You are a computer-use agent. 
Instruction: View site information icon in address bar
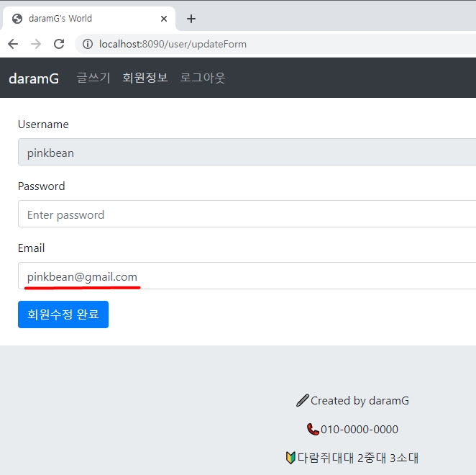(88, 44)
